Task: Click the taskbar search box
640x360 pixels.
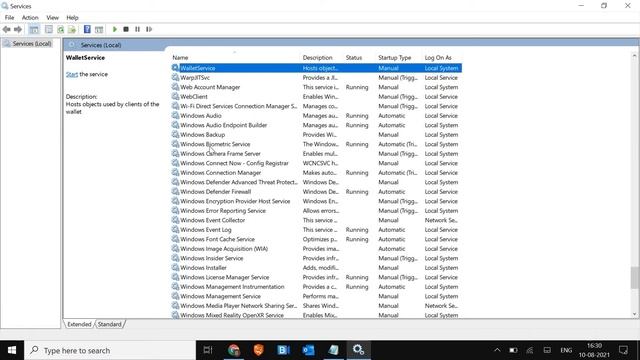Action: (x=110, y=350)
